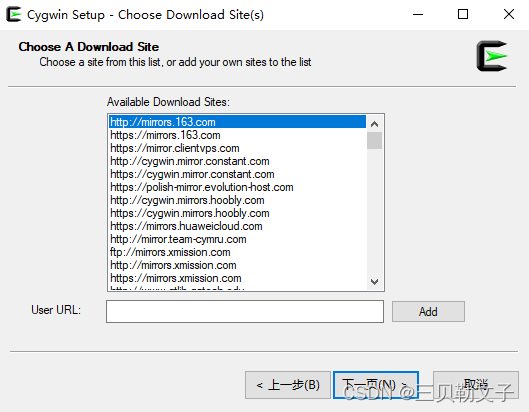Viewport: 529px width, 412px height.
Task: Select http://mirror.team-cymru.com site
Action: click(238, 239)
